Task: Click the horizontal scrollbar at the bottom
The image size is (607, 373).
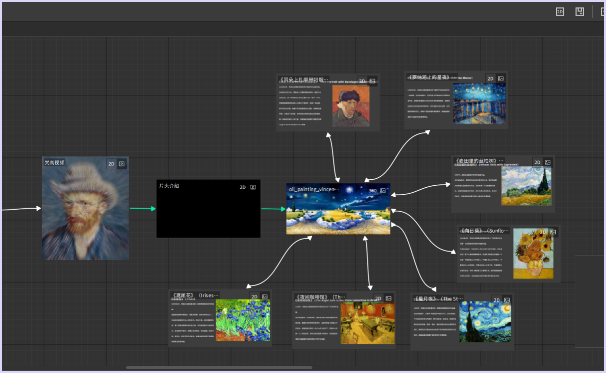Action: tap(219, 368)
